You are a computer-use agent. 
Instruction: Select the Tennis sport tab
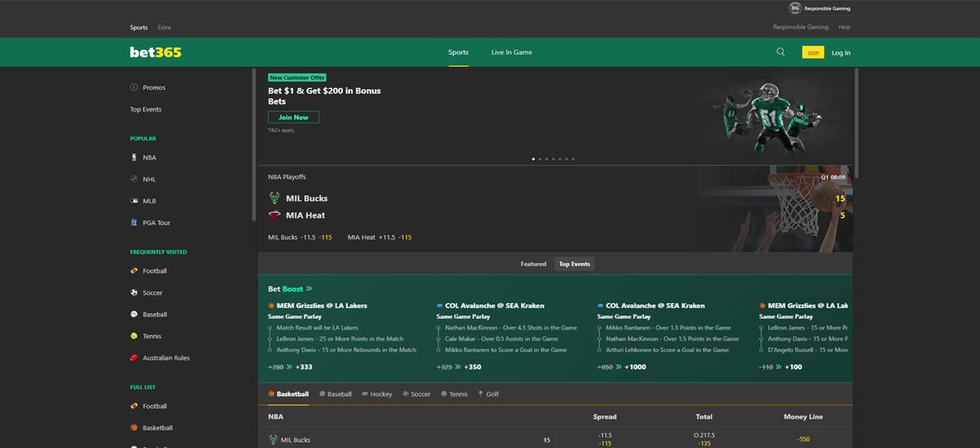(454, 394)
